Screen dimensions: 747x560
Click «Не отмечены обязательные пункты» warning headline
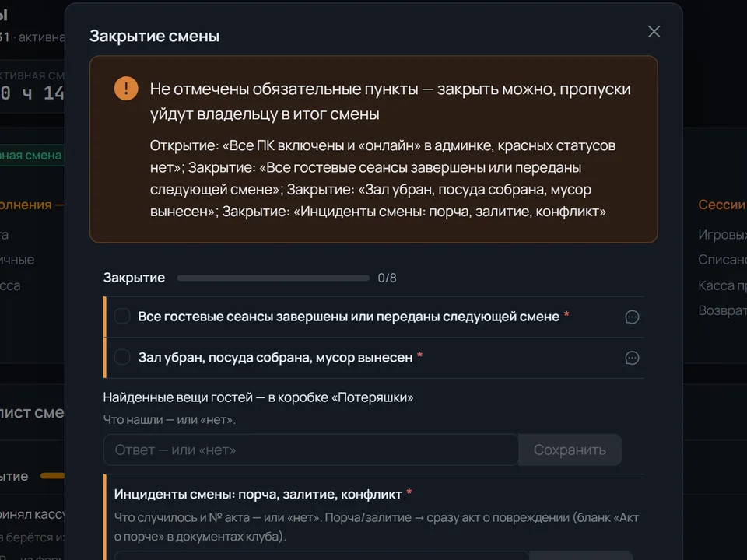pyautogui.click(x=390, y=101)
